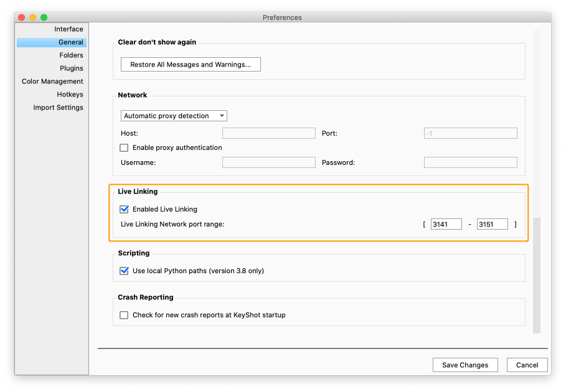Screen dimensions: 566x392
Task: Switch to the Hotkeys section
Action: (x=70, y=95)
